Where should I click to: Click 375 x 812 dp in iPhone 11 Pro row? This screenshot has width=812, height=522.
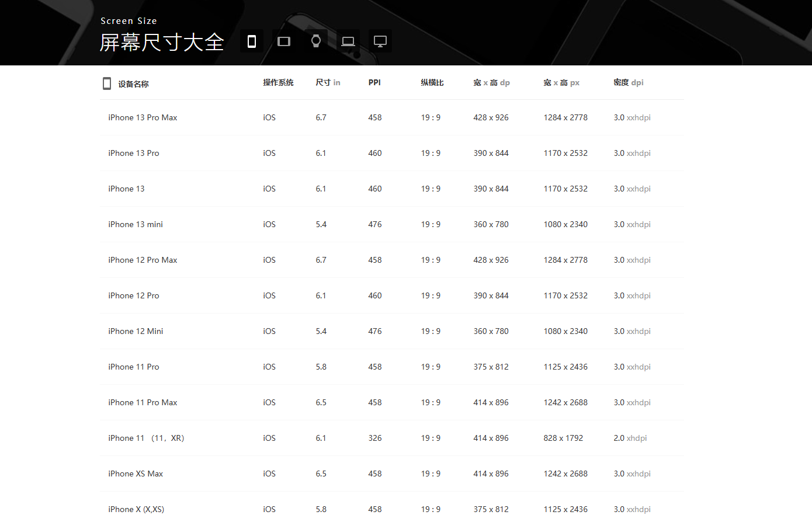(491, 367)
